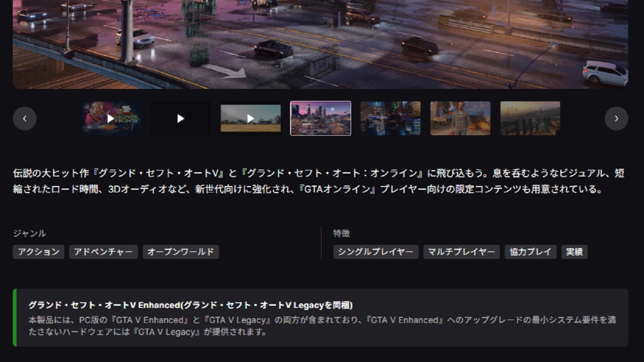Open the hillside sunset screenshot thumbnail

pyautogui.click(x=530, y=119)
